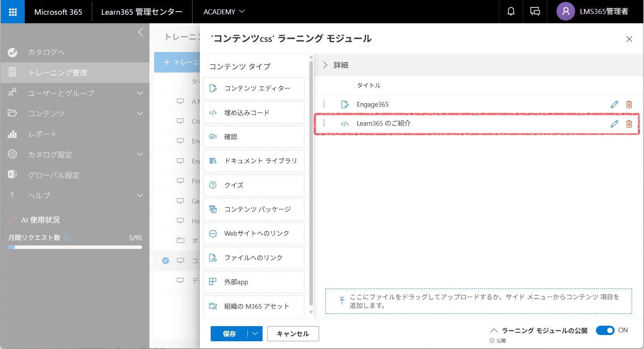Viewport: 644px width, 349px height.
Task: Open the Microsoft 365 app launcher grid
Action: pyautogui.click(x=13, y=12)
